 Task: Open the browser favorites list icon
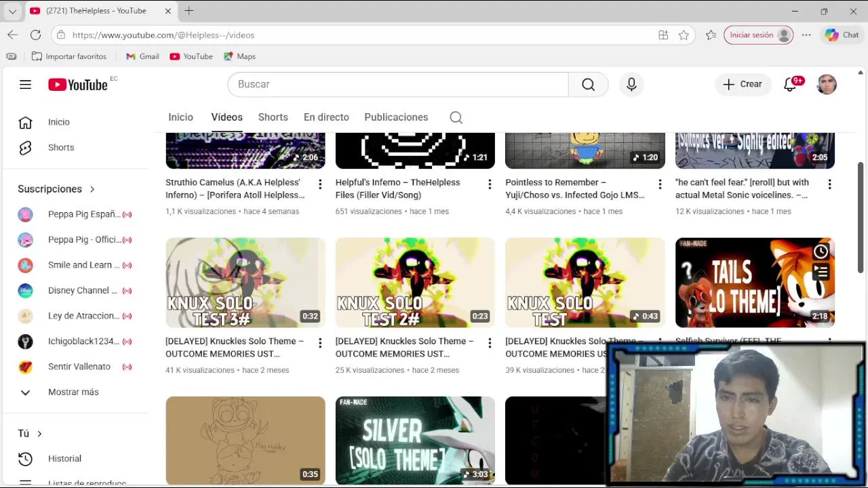pos(711,35)
